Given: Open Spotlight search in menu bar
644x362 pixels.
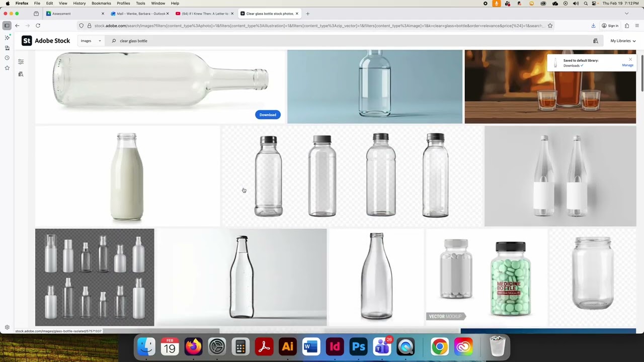Looking at the screenshot, I should point(586,4).
